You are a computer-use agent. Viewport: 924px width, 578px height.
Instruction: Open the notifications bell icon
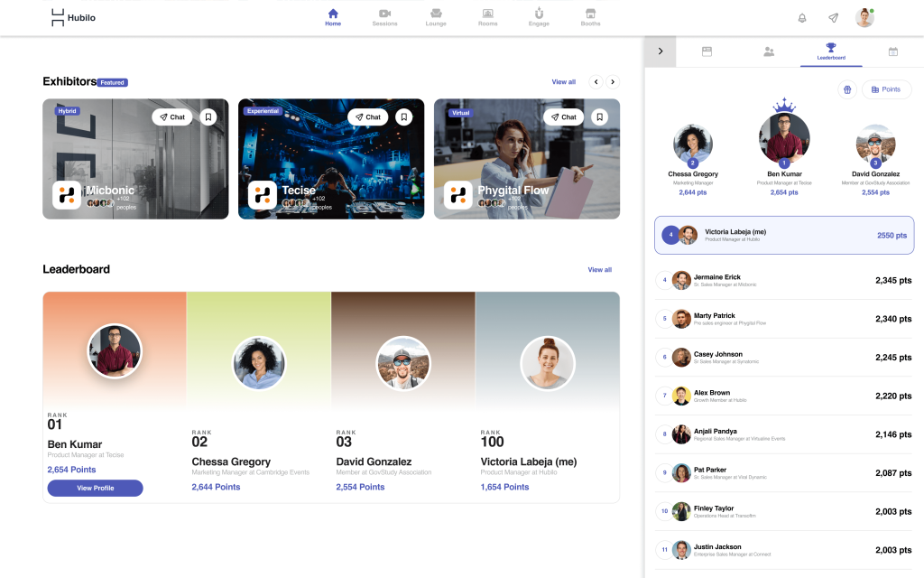click(802, 18)
